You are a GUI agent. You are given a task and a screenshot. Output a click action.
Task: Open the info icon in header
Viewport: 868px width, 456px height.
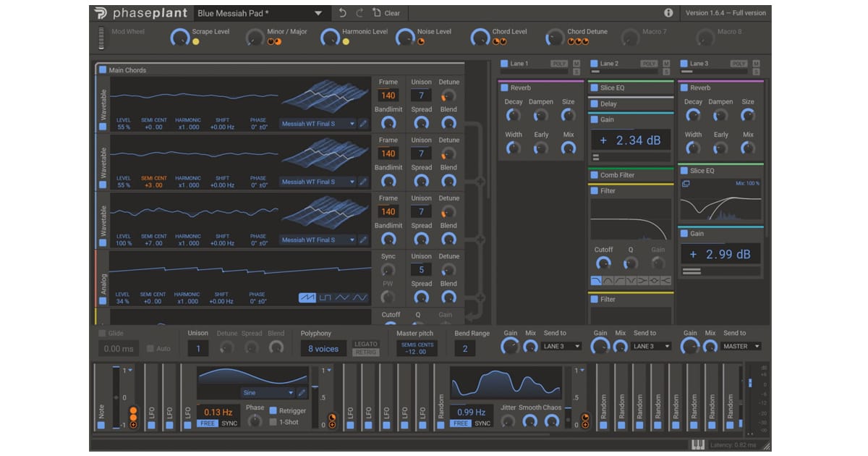click(x=668, y=13)
